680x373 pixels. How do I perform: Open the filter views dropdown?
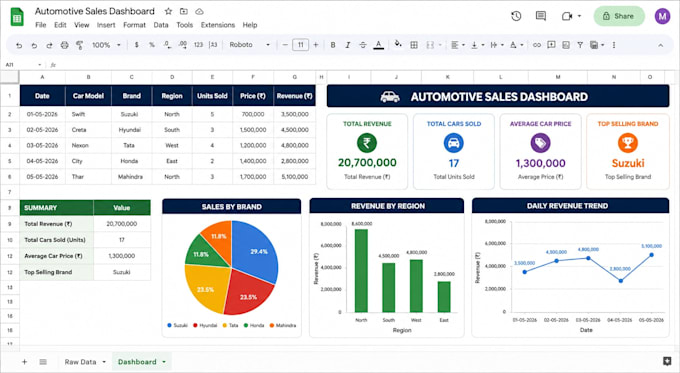603,45
